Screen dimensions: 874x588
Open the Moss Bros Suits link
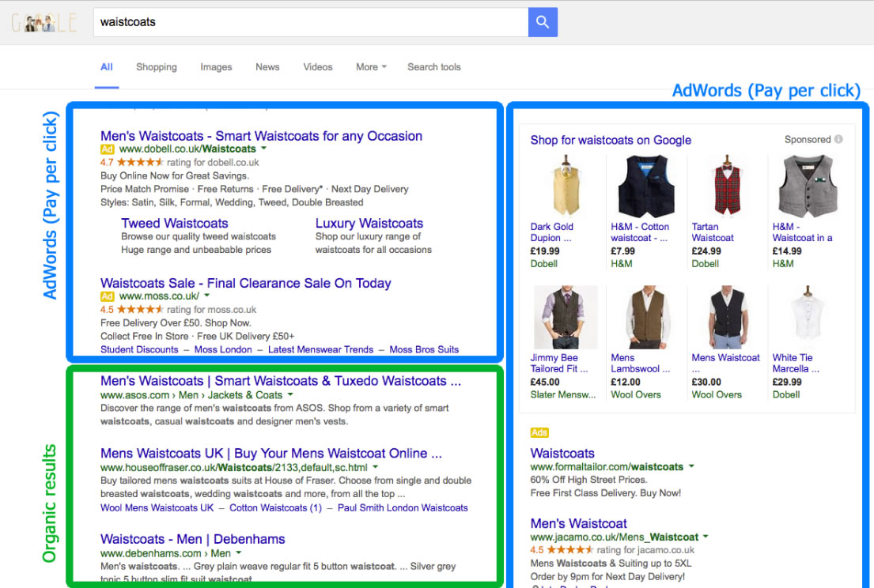[x=424, y=349]
